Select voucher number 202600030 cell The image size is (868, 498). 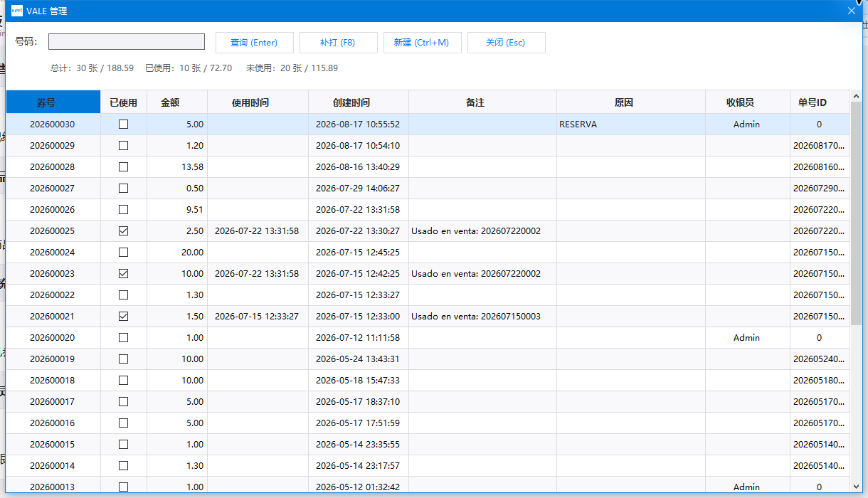coord(52,124)
